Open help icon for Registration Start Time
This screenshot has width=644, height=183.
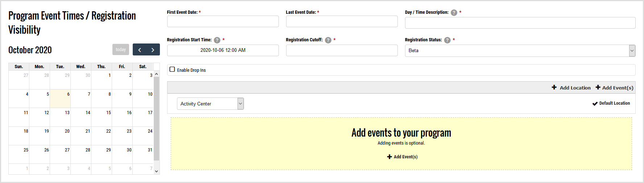217,40
